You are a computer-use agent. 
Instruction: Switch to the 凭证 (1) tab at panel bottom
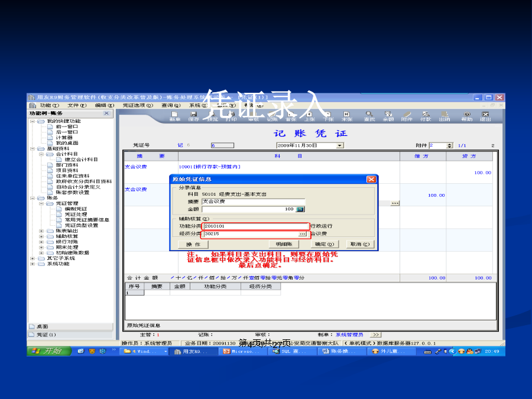pyautogui.click(x=70, y=335)
